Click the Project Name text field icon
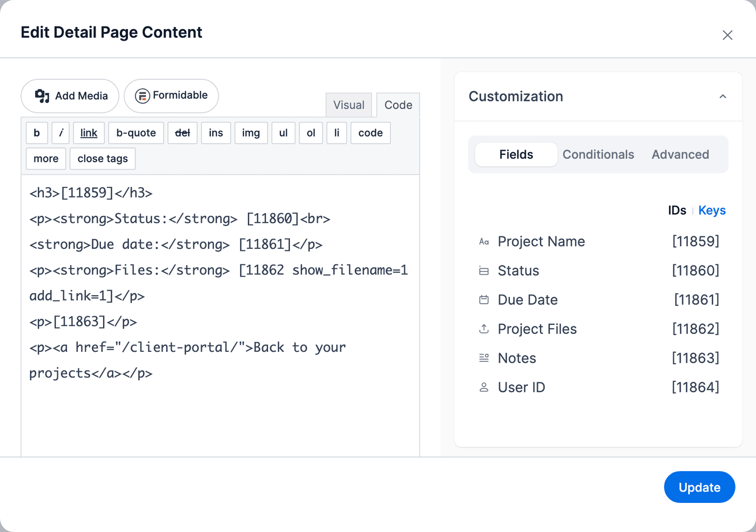Image resolution: width=756 pixels, height=532 pixels. 484,242
